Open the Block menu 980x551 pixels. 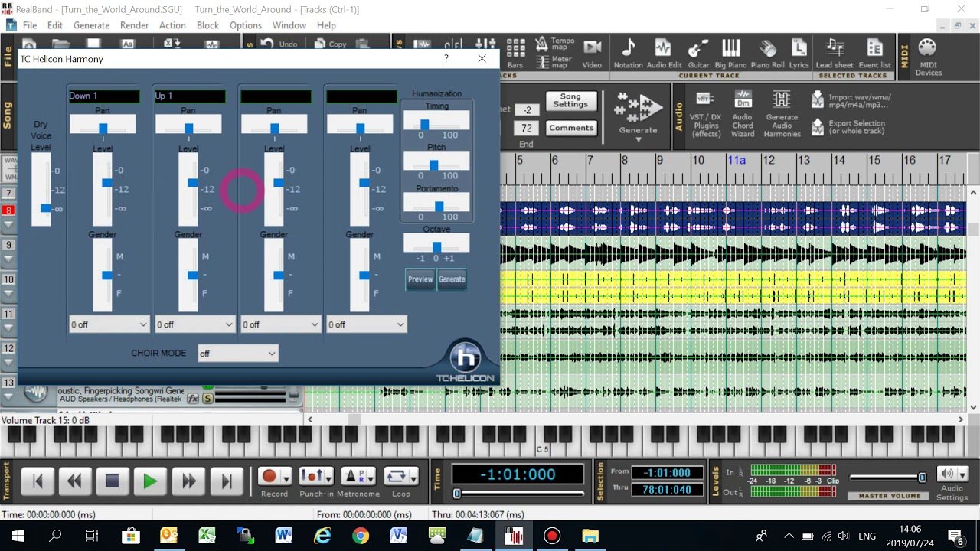pyautogui.click(x=207, y=25)
